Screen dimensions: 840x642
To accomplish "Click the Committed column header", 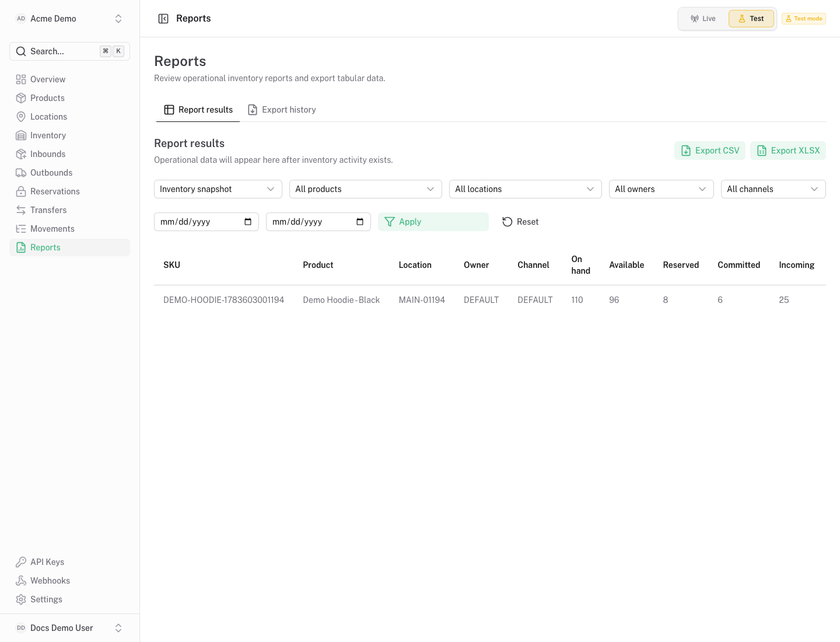I will click(x=738, y=265).
